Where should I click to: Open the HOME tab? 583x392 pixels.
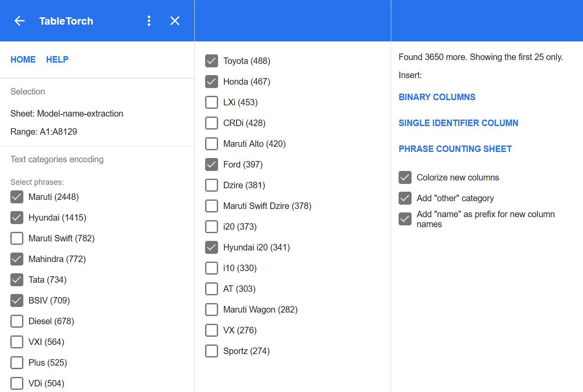(23, 60)
